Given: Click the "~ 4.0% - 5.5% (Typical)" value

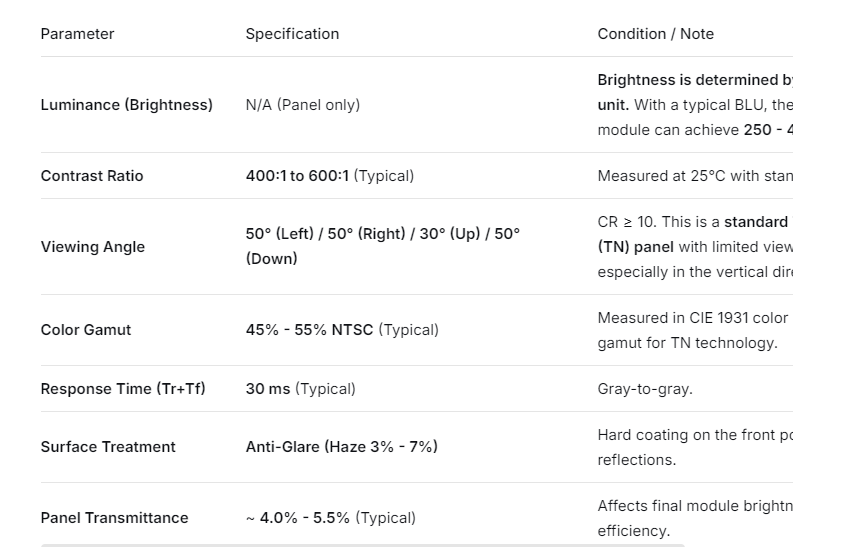Looking at the screenshot, I should (330, 518).
